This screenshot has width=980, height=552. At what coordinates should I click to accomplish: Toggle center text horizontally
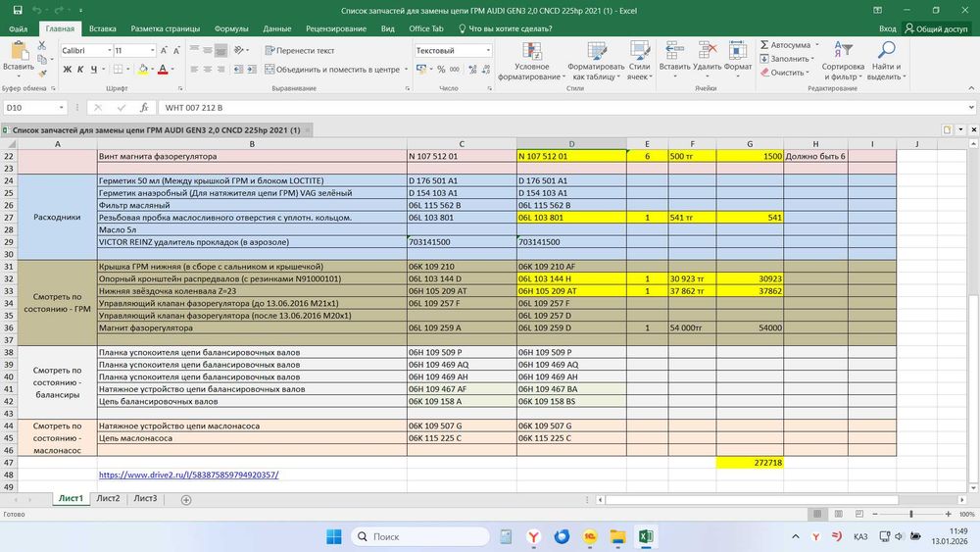click(x=208, y=70)
